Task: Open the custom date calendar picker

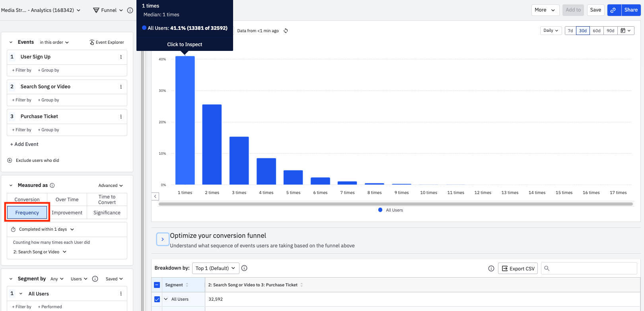Action: (x=625, y=31)
